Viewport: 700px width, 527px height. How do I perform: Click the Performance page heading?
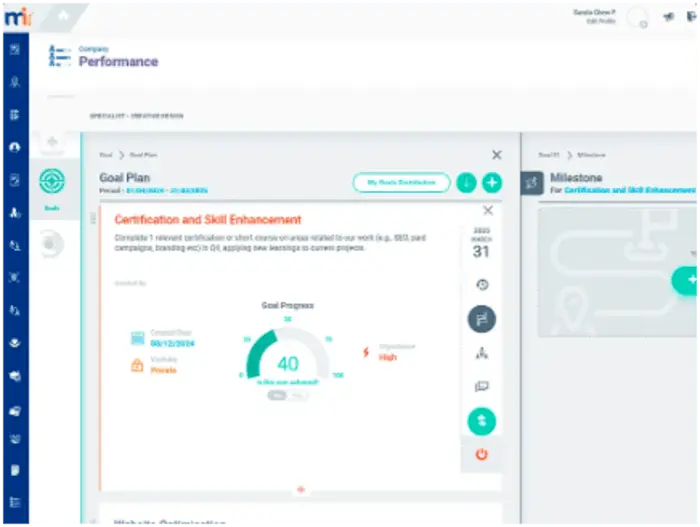pos(118,62)
